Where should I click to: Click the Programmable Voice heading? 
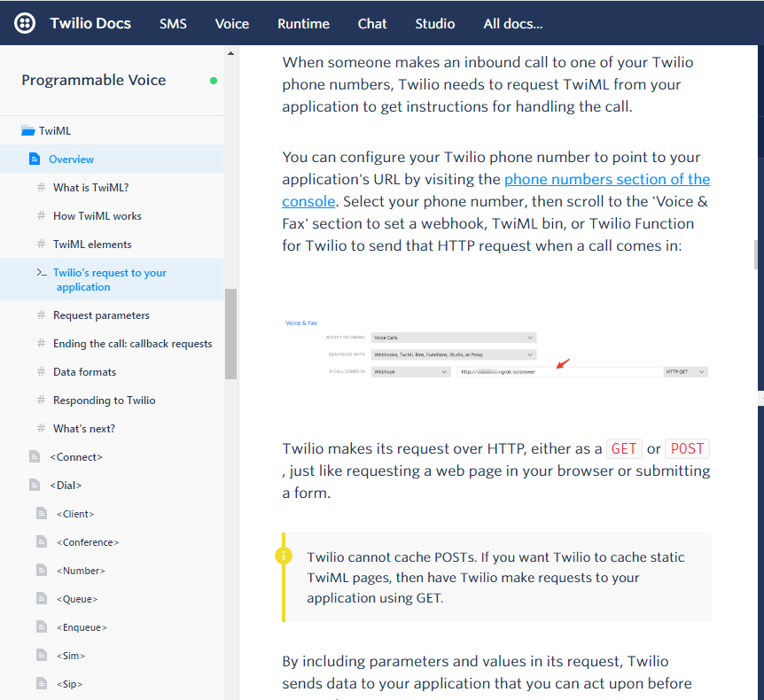[x=94, y=80]
